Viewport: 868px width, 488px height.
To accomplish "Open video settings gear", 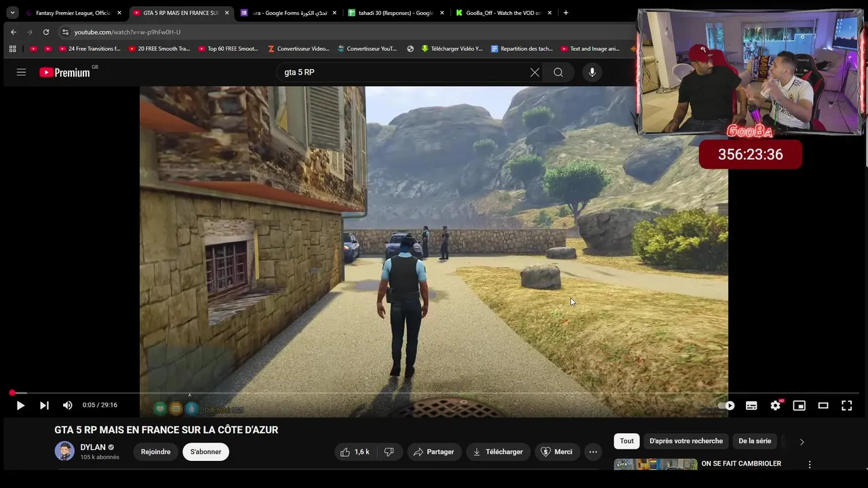I will pos(775,405).
